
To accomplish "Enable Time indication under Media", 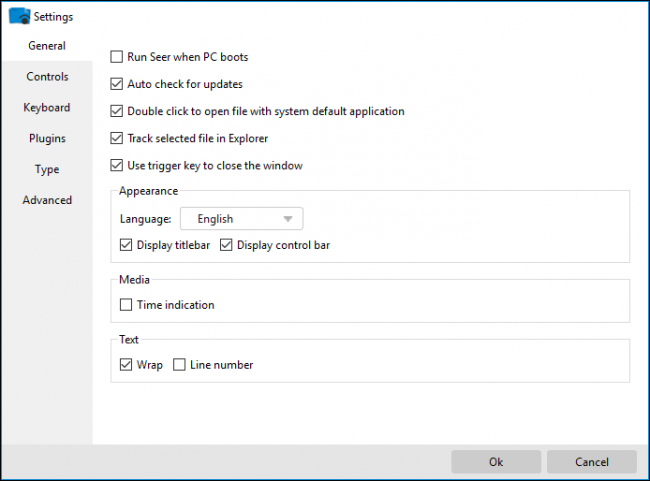I will (126, 305).
